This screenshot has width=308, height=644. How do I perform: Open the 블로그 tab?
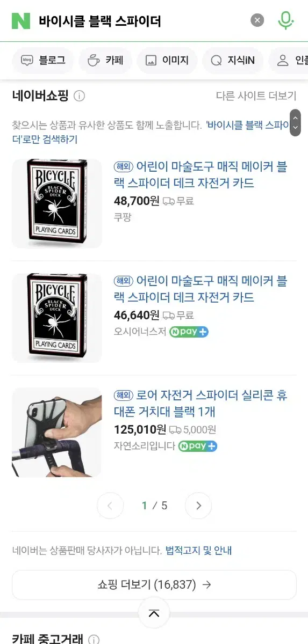point(43,61)
